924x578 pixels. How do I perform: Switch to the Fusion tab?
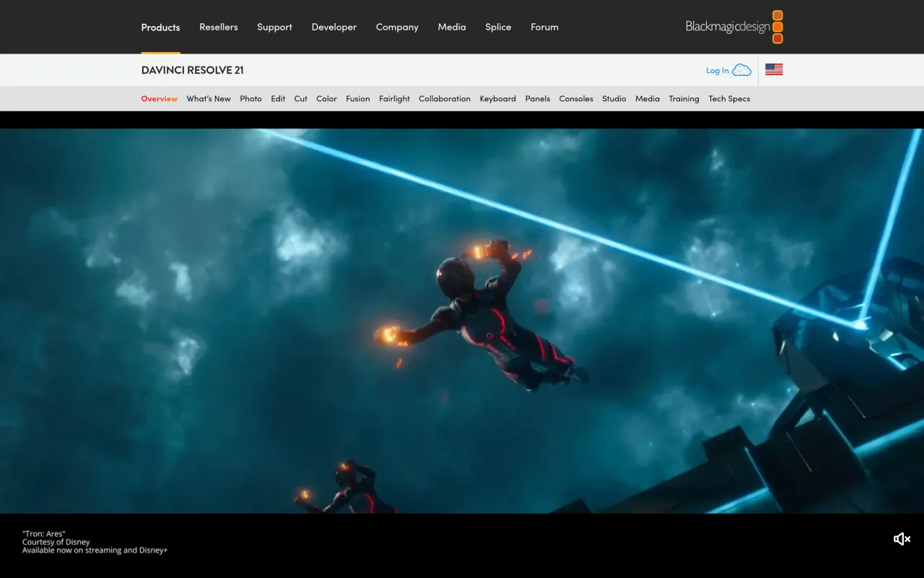358,99
